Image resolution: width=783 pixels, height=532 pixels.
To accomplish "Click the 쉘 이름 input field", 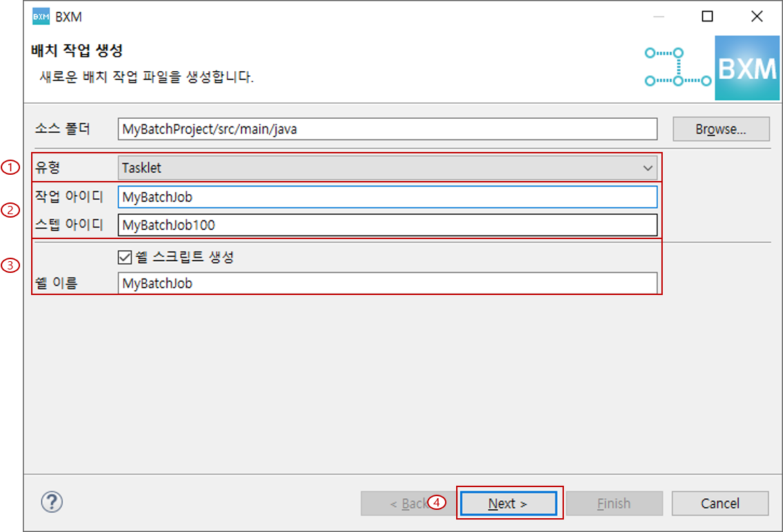I will coord(387,283).
